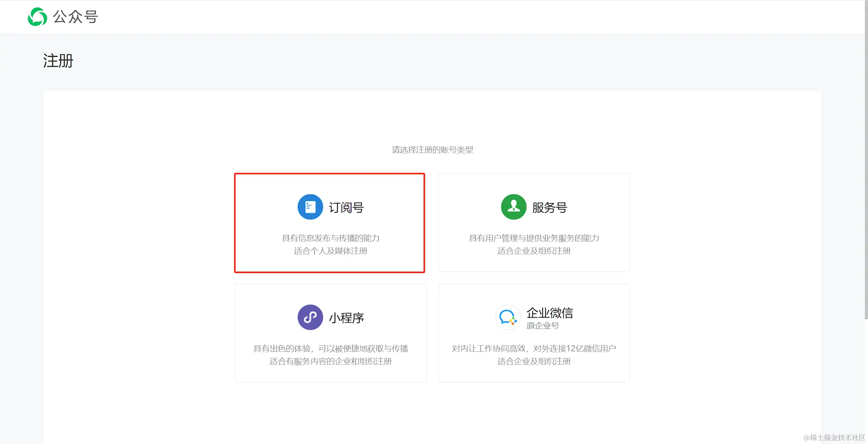
Task: Click text 对内让工作协同高效 in enterprise card
Action: [488, 348]
